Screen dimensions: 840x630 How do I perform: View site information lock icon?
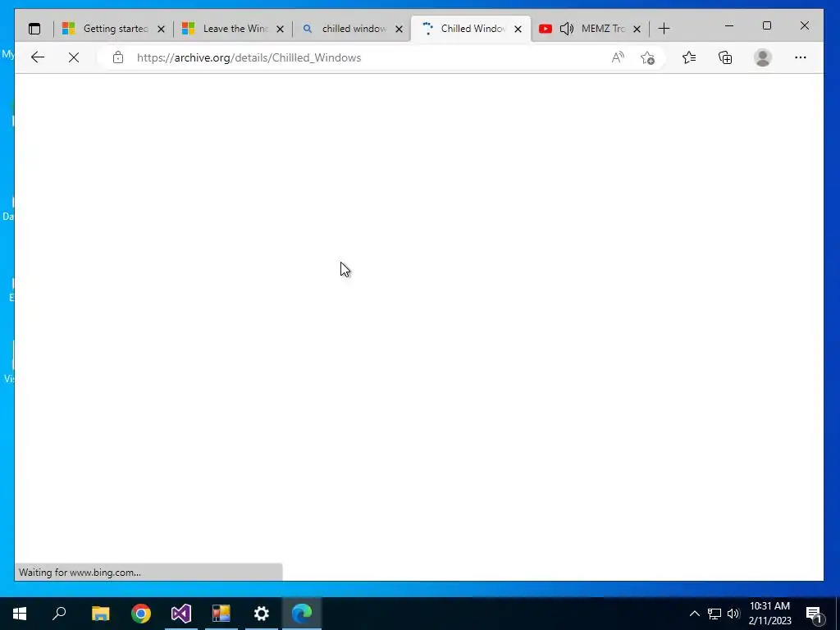(x=118, y=57)
